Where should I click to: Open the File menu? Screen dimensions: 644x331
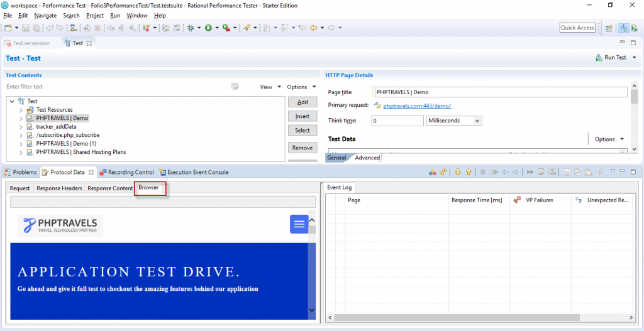click(x=8, y=16)
